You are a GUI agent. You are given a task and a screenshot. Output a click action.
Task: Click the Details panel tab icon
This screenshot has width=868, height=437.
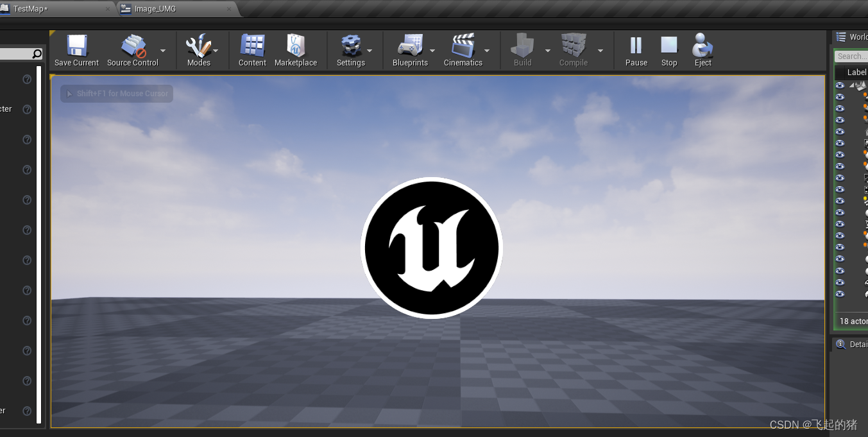840,345
